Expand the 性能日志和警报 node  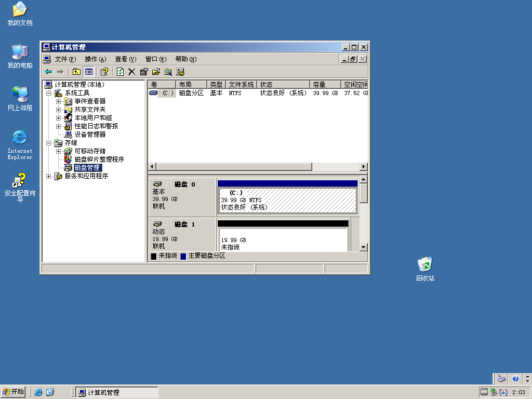tap(58, 126)
